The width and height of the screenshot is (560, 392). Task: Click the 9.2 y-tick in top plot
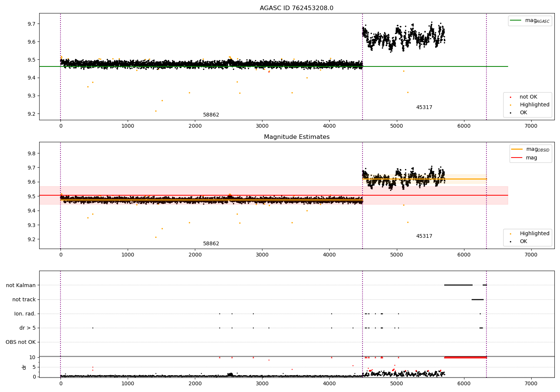point(32,114)
